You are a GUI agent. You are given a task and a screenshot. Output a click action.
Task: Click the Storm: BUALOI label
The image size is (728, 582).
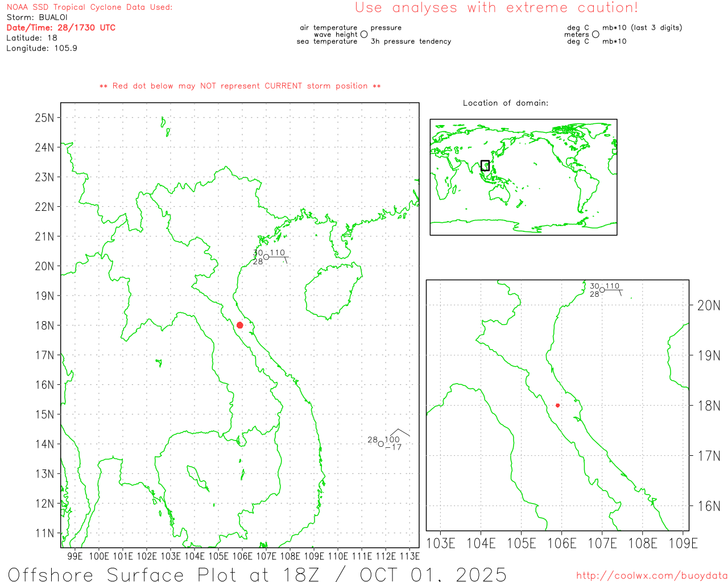pos(37,17)
